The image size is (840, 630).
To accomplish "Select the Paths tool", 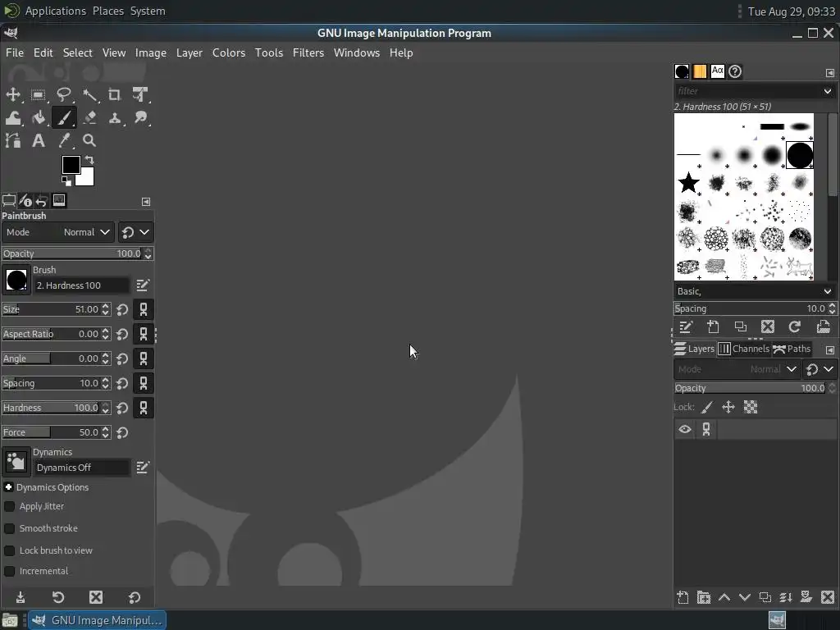I will [x=13, y=141].
